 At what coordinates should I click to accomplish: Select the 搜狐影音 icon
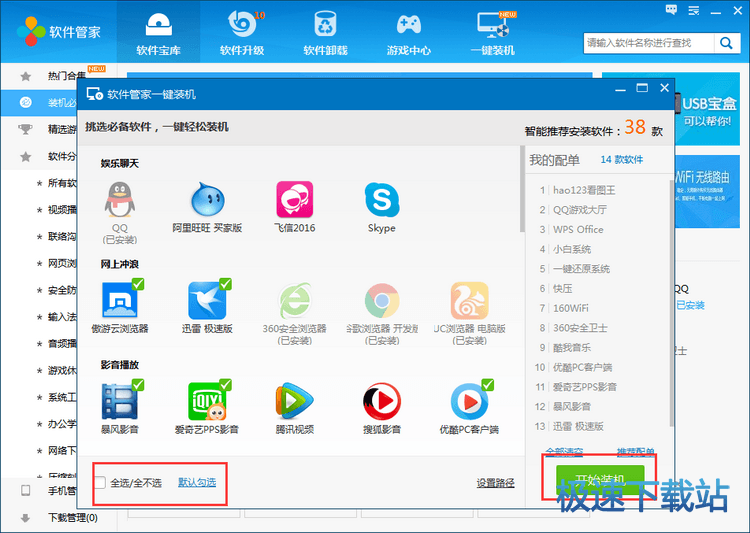pos(382,401)
